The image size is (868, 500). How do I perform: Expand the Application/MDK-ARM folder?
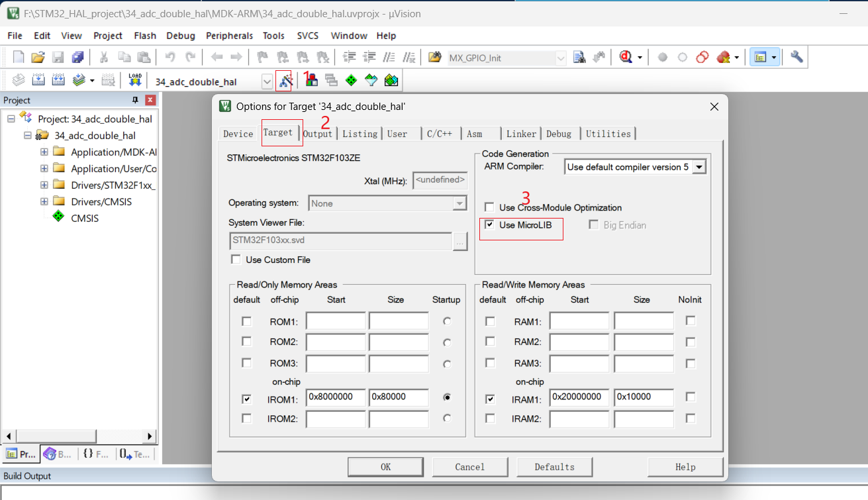pyautogui.click(x=44, y=152)
